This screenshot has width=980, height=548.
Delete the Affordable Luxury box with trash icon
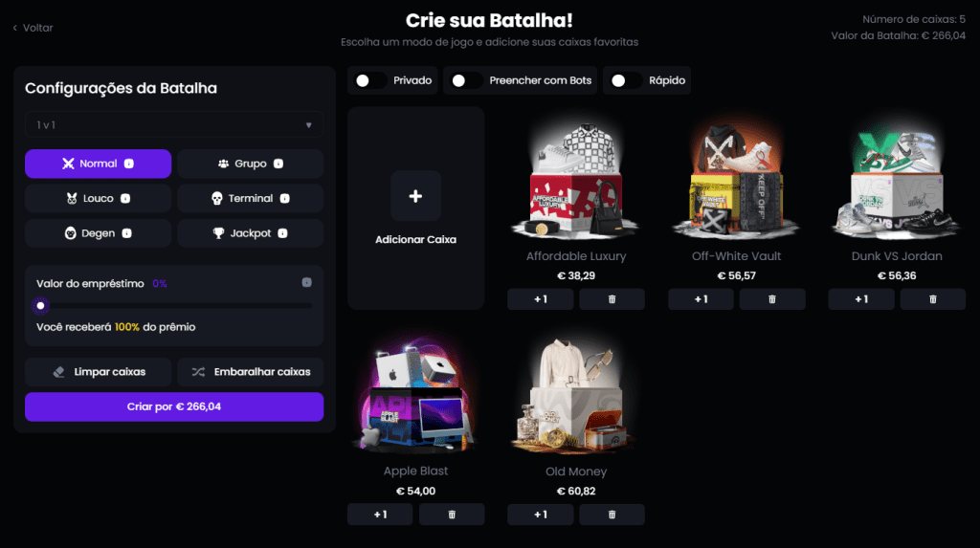612,299
